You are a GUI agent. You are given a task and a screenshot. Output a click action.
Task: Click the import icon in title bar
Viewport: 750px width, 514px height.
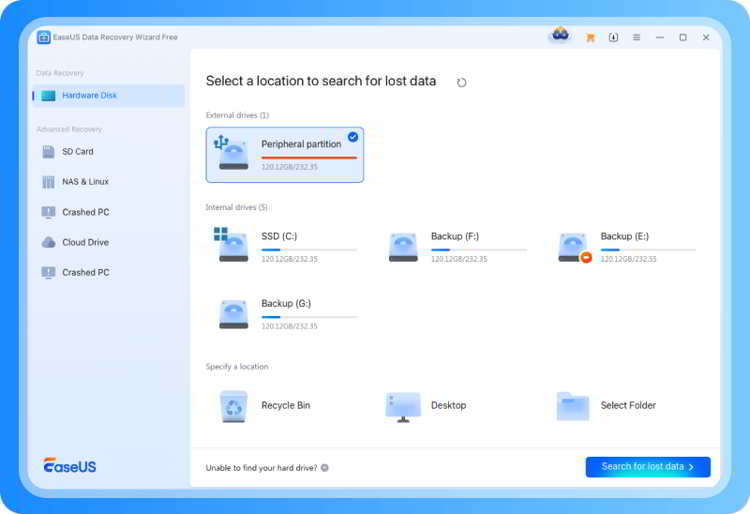[x=613, y=37]
